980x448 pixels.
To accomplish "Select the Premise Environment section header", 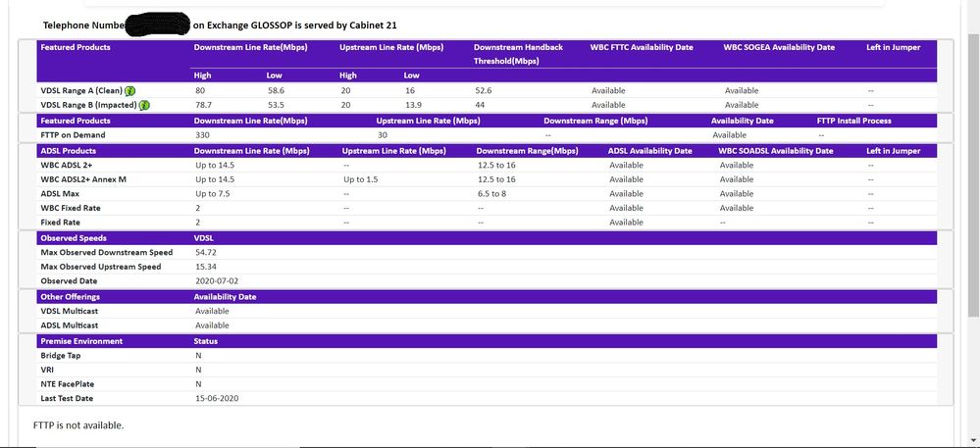I will point(81,341).
